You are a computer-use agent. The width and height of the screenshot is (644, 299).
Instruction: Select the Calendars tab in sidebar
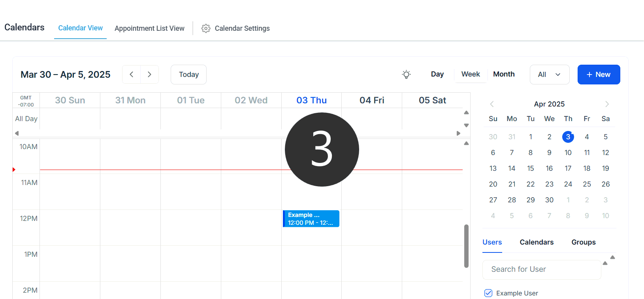click(537, 242)
